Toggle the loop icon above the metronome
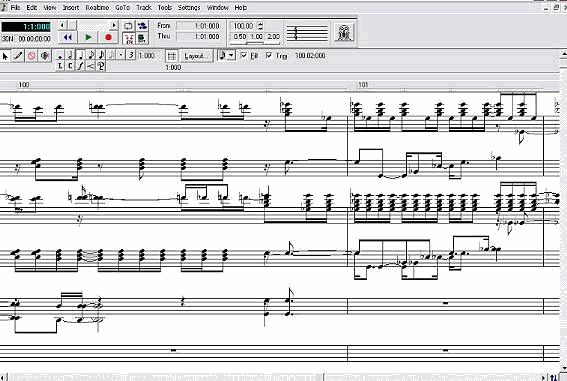 (128, 26)
